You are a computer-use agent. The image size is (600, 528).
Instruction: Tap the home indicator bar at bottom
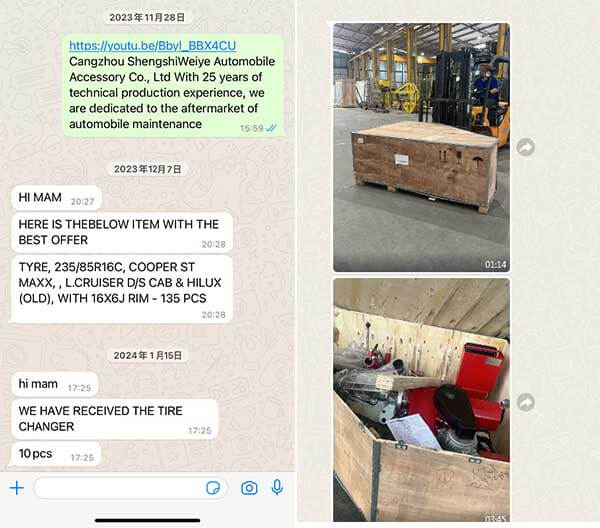148,520
